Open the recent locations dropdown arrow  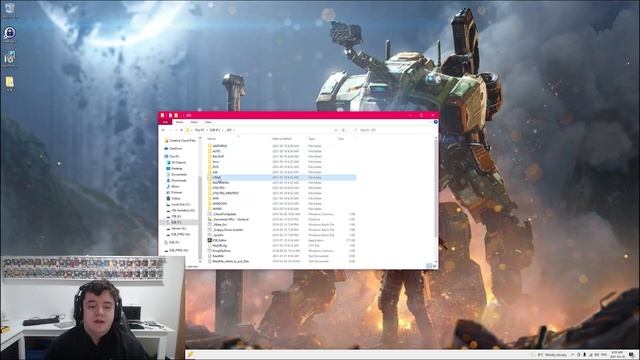click(x=176, y=130)
